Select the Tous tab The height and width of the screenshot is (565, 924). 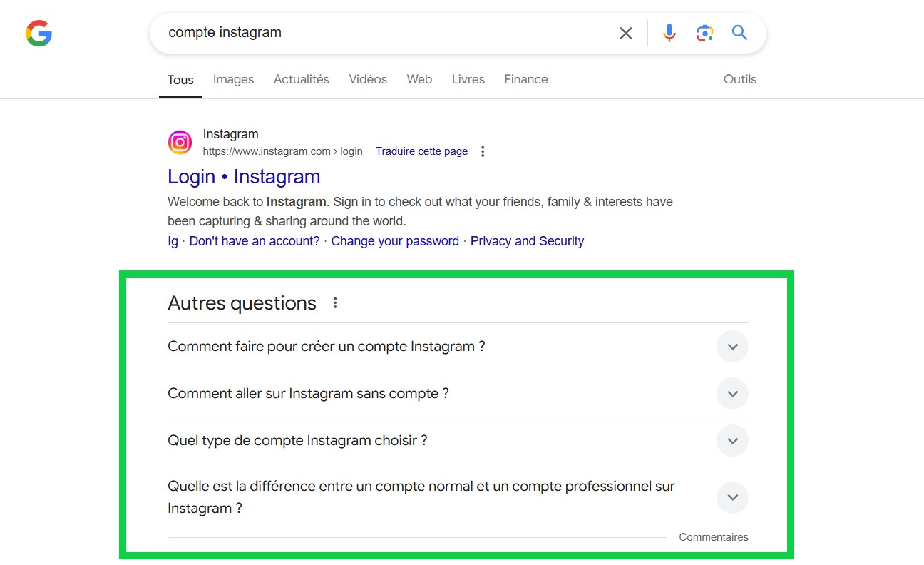tap(180, 80)
